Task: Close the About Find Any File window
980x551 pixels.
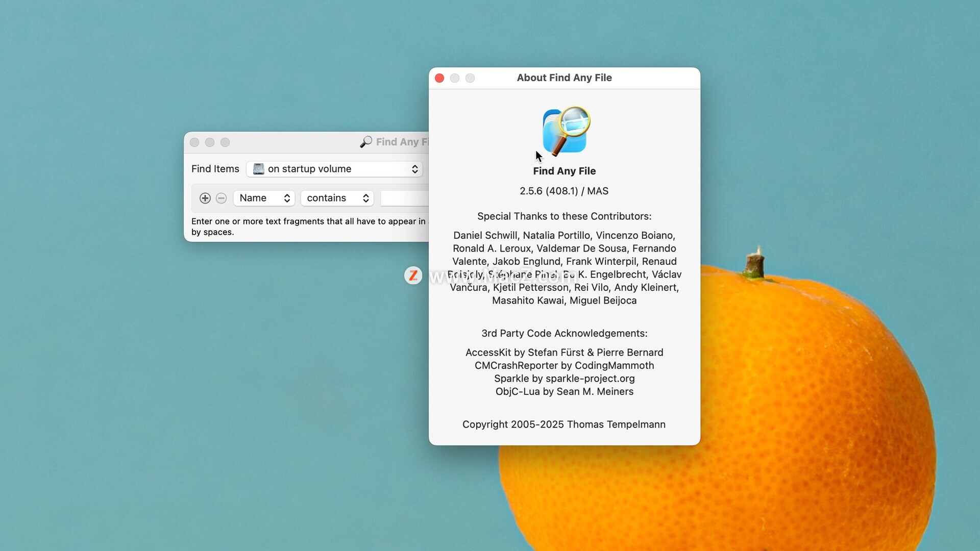Action: pyautogui.click(x=439, y=78)
